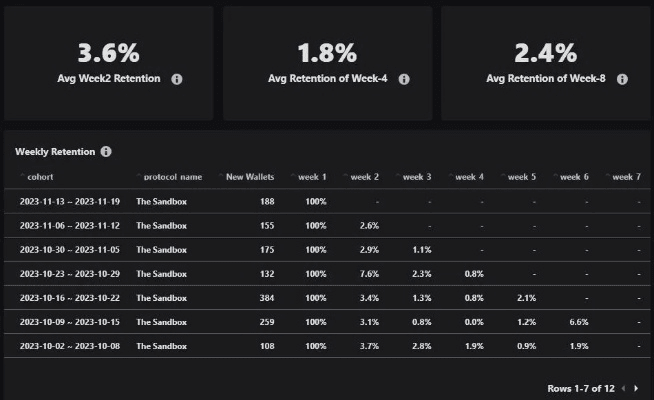
Task: Click the 1.8% average retention value
Action: (x=328, y=52)
